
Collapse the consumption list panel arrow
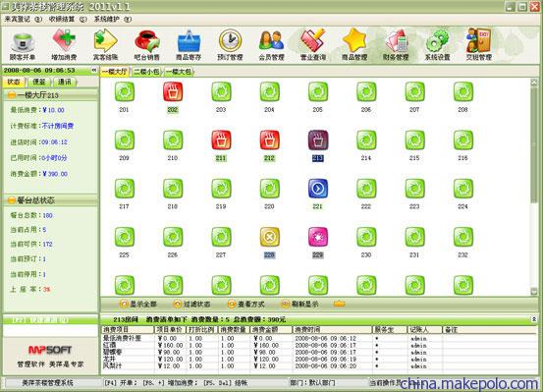click(533, 319)
